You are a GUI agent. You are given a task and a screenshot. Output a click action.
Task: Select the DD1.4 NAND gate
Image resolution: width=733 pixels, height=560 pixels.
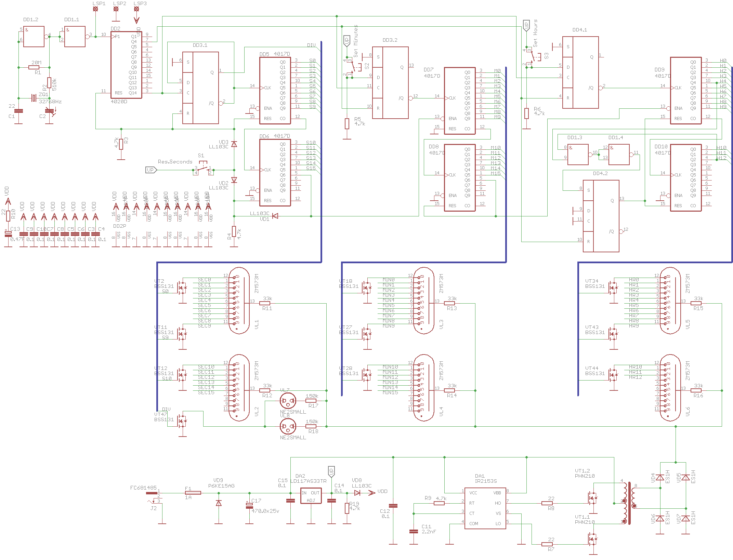(619, 155)
